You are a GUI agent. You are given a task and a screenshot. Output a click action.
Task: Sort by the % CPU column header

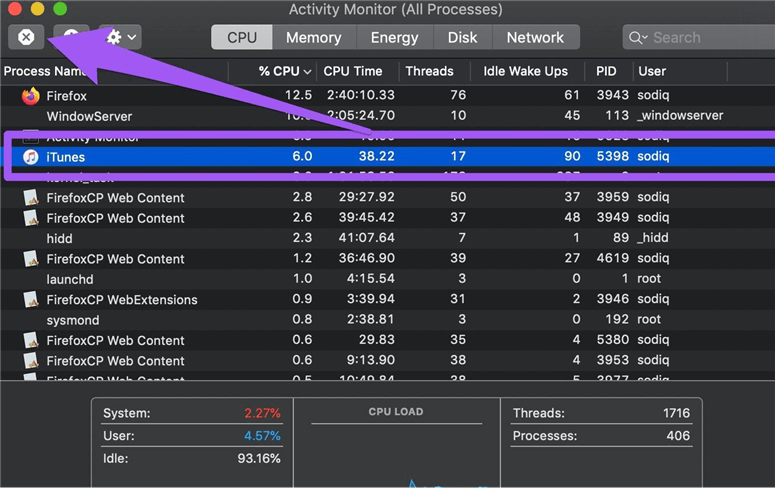pyautogui.click(x=285, y=71)
